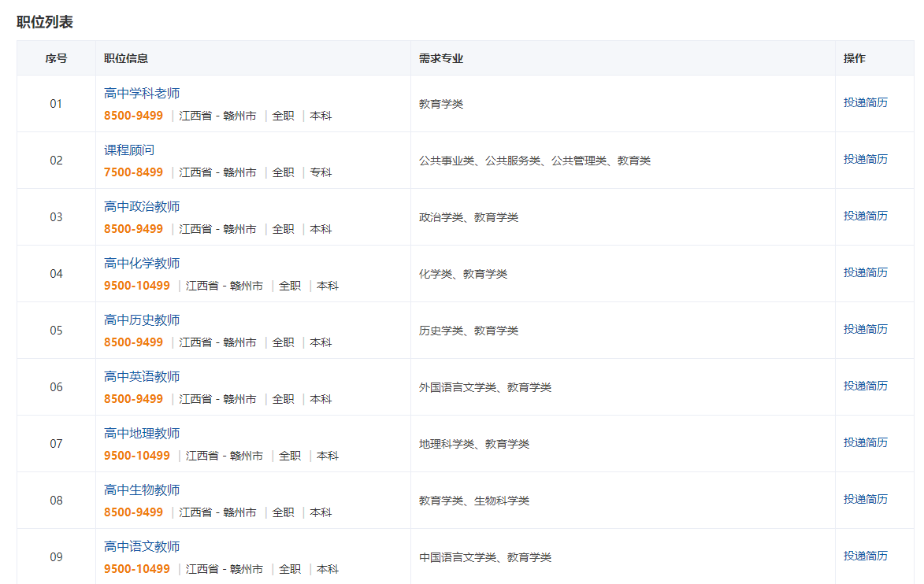924x584 pixels.
Task: Click the 职位信息 column header
Action: 126,58
